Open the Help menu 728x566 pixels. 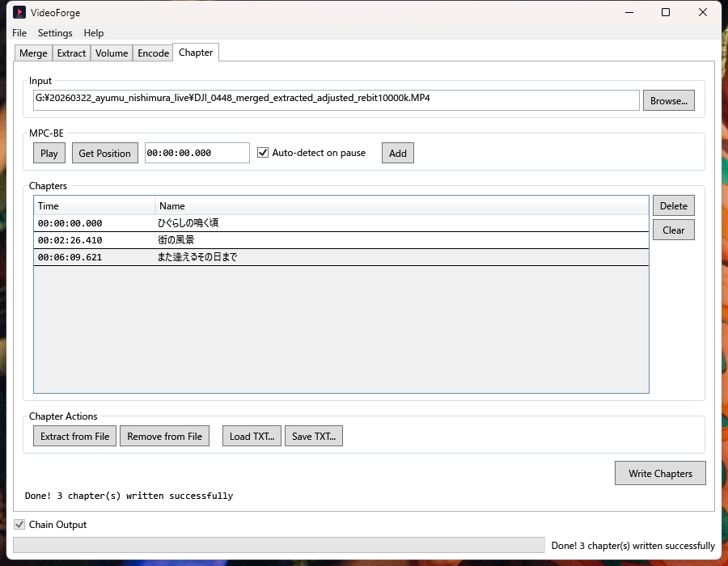click(94, 33)
